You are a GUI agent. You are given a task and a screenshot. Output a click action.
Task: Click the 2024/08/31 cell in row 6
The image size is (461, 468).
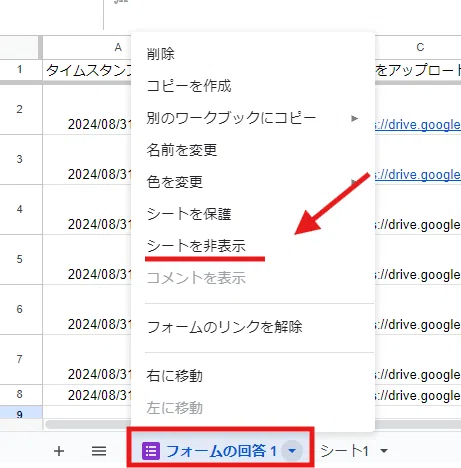87,310
